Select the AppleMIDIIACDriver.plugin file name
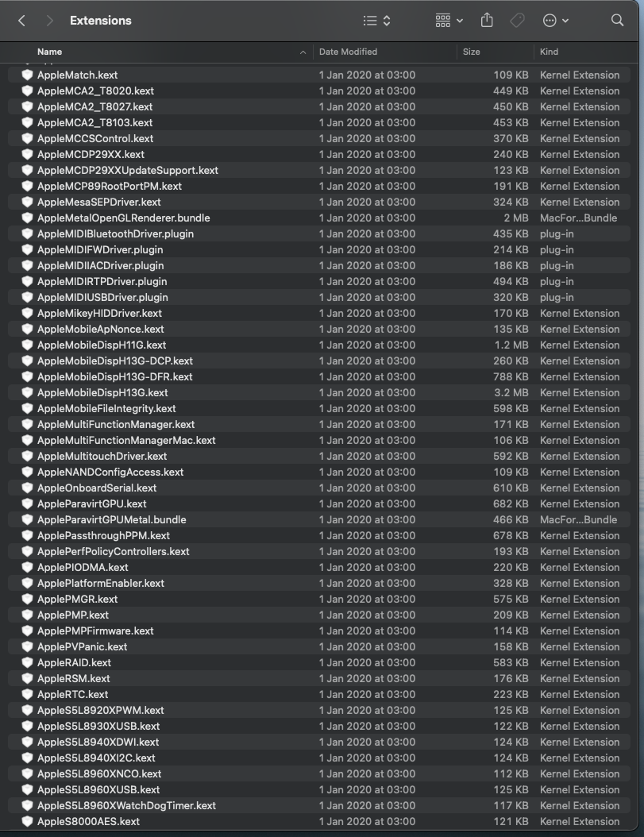 tap(100, 265)
